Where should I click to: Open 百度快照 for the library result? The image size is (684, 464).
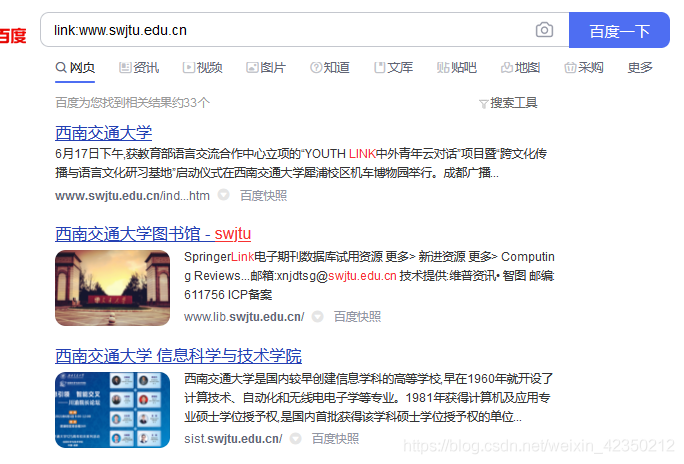[357, 317]
